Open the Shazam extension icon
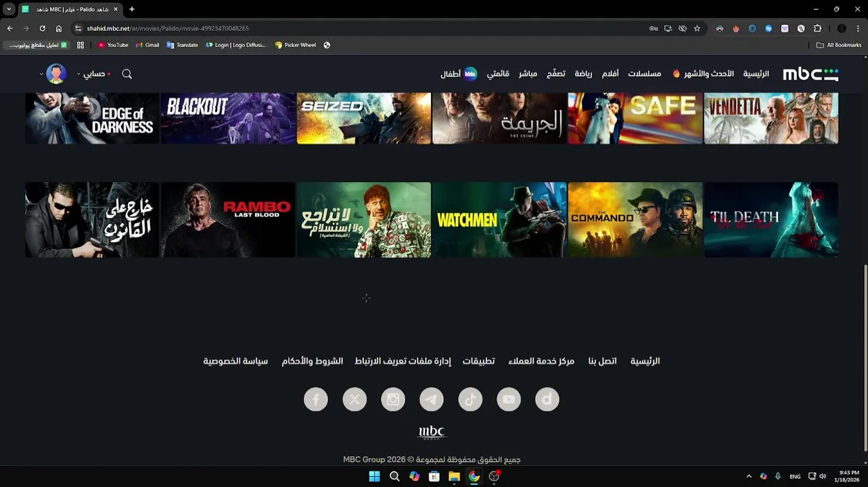 [x=769, y=28]
